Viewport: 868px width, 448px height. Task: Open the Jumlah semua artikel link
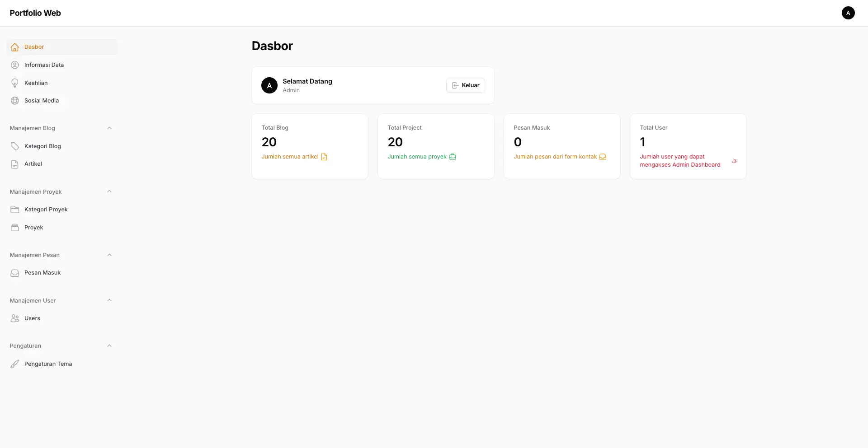coord(290,156)
